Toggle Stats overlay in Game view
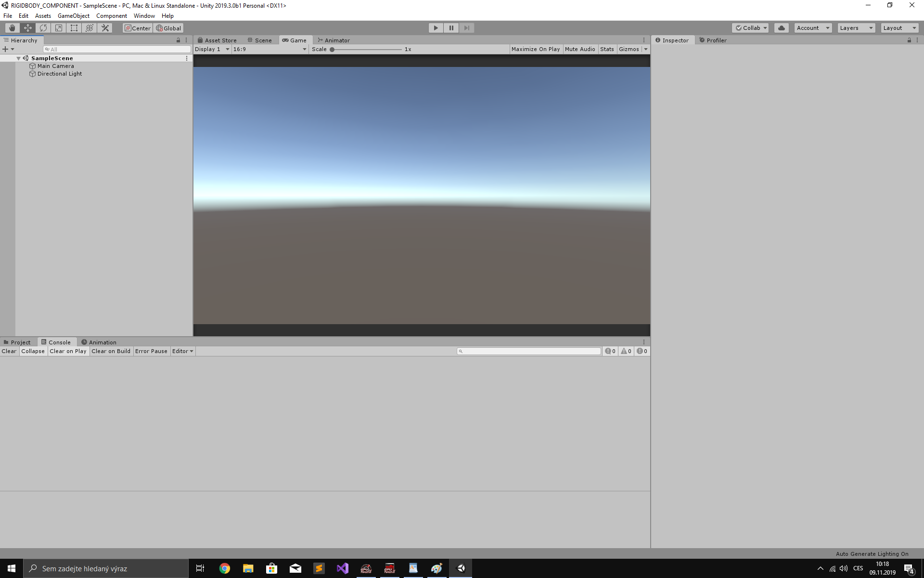 pyautogui.click(x=605, y=49)
